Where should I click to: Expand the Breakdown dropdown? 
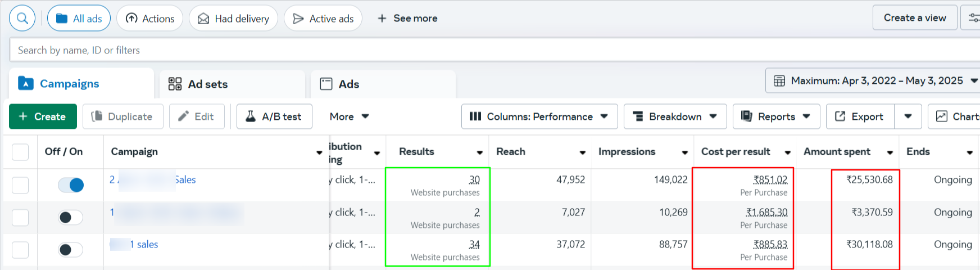coord(675,116)
